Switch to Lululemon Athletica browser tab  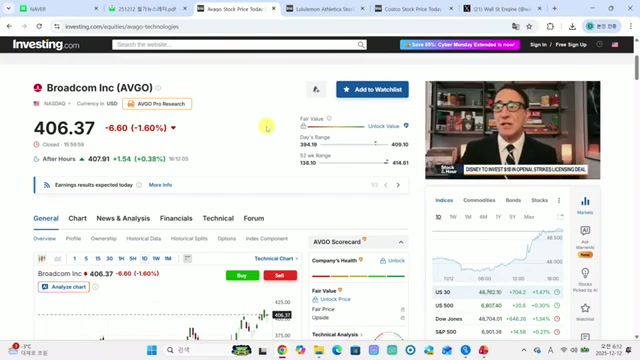tap(325, 9)
